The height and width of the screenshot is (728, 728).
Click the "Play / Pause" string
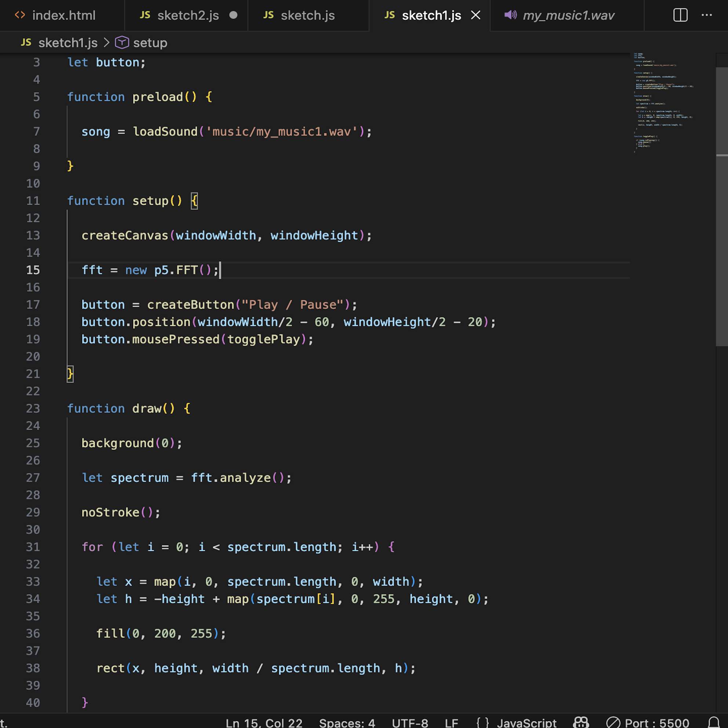[x=292, y=305]
